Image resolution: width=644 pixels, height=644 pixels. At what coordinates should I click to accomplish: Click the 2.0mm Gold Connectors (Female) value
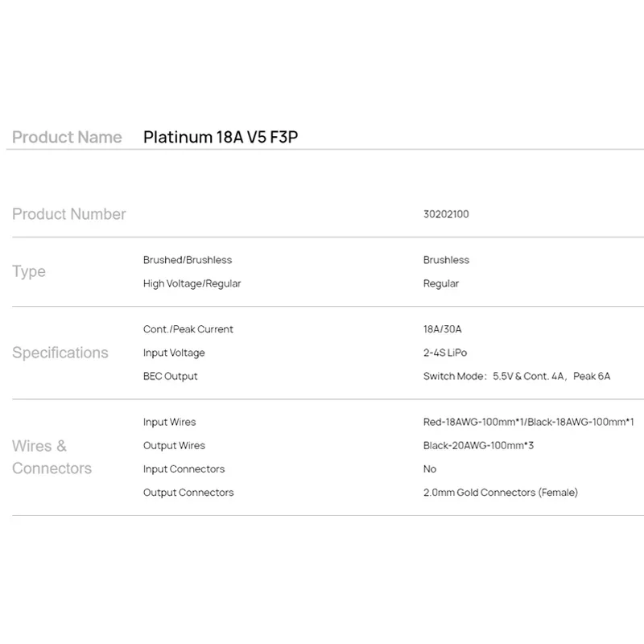point(501,492)
